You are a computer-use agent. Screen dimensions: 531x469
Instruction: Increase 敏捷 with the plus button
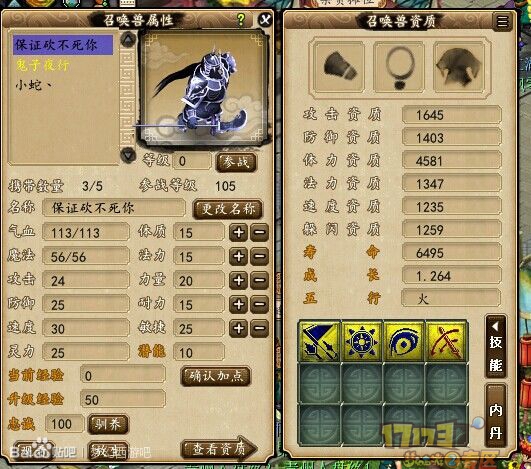(238, 328)
